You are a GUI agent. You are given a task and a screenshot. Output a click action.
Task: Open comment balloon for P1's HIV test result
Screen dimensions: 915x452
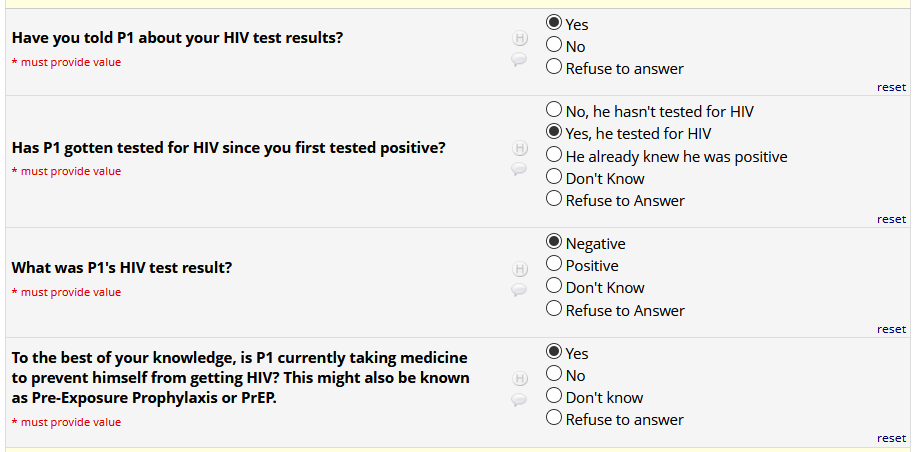(x=520, y=290)
